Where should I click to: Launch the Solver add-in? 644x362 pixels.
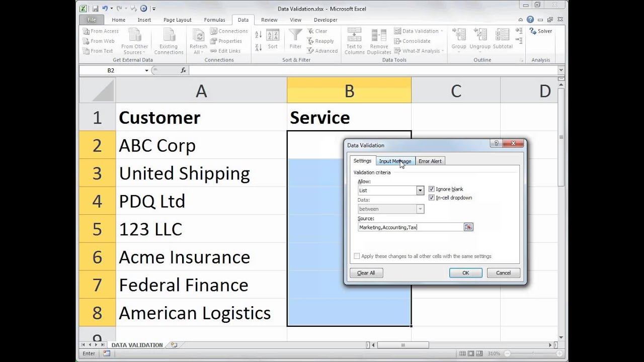tap(541, 31)
